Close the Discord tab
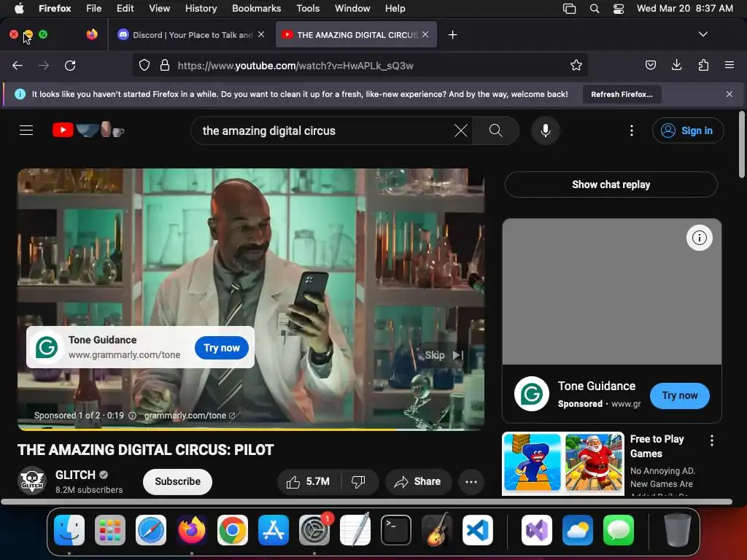 click(261, 34)
